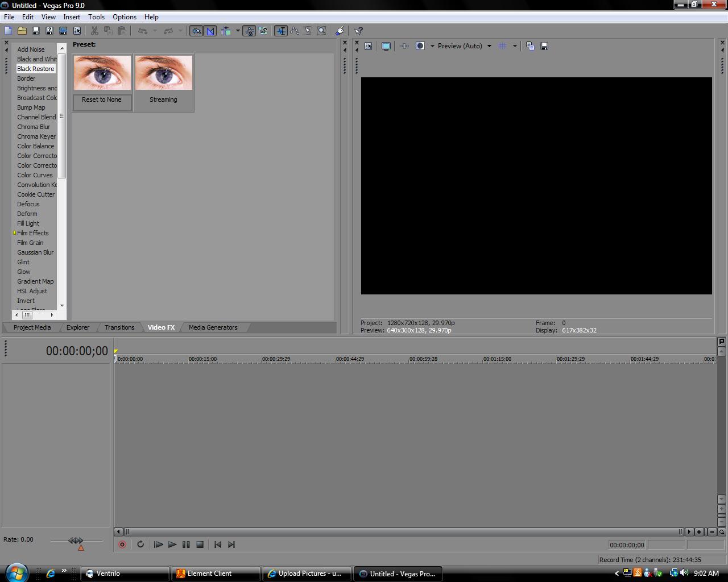Click the Play button in transport

click(172, 544)
